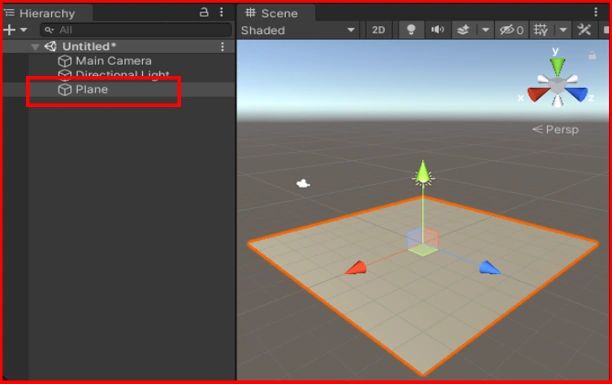Open the component tools wrench icon
The height and width of the screenshot is (384, 612).
click(x=584, y=30)
